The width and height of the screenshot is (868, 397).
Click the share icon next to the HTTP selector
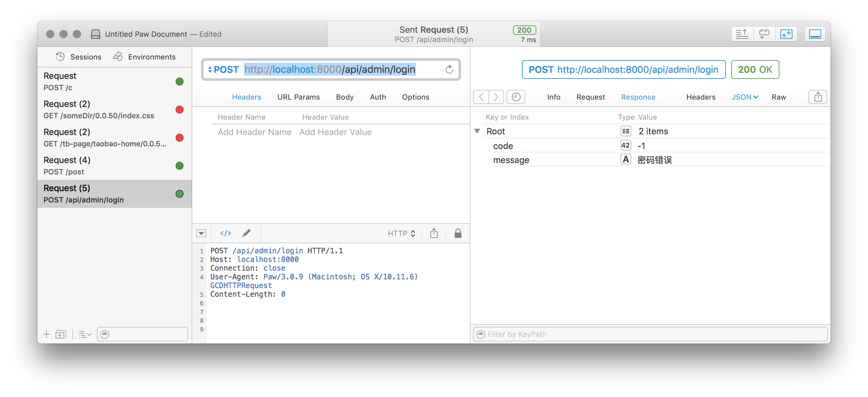(434, 233)
